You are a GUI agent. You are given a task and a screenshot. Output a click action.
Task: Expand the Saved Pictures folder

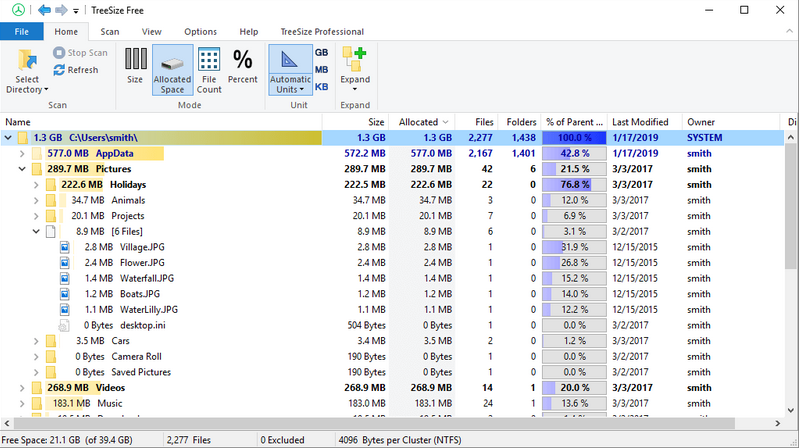pos(36,372)
